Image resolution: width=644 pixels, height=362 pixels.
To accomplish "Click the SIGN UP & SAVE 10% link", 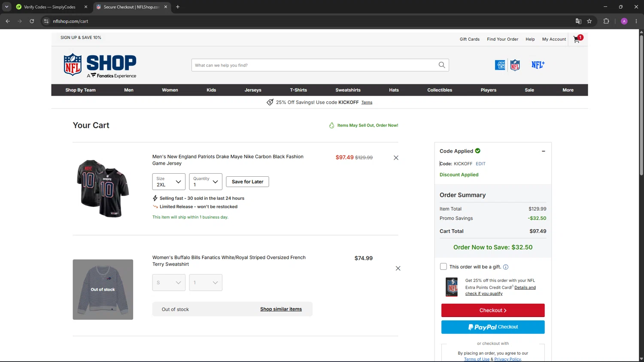I will coord(81,38).
